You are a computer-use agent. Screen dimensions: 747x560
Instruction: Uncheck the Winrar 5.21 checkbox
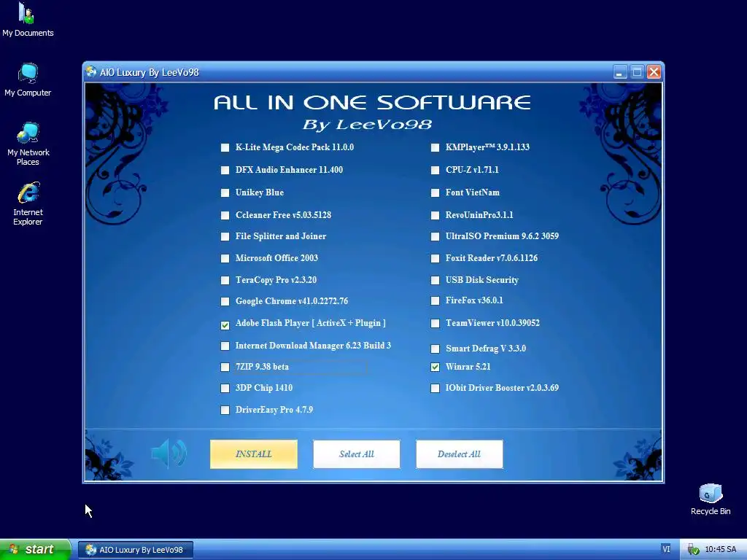pyautogui.click(x=435, y=367)
